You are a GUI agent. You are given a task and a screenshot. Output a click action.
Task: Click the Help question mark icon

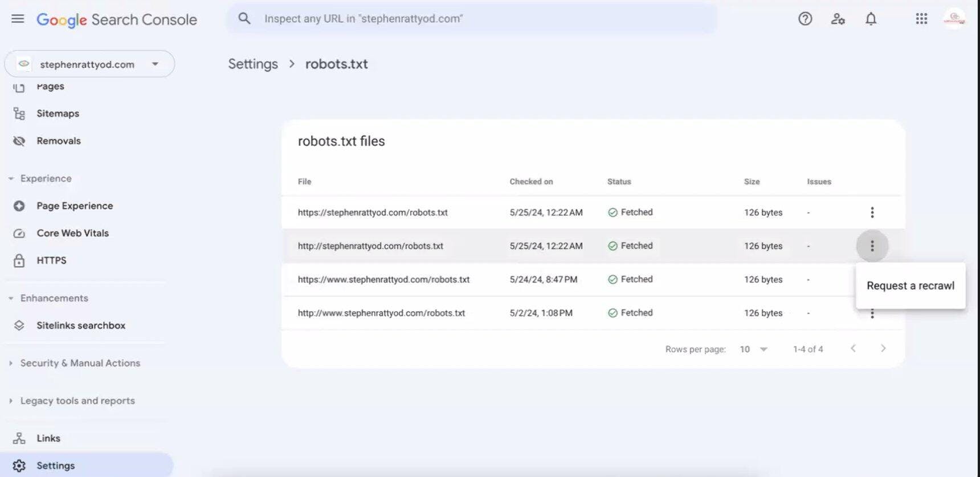click(805, 19)
